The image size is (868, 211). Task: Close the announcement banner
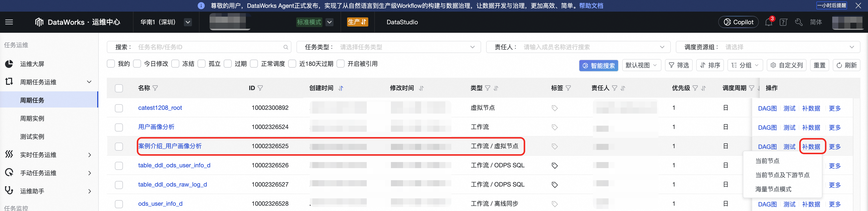tap(858, 5)
